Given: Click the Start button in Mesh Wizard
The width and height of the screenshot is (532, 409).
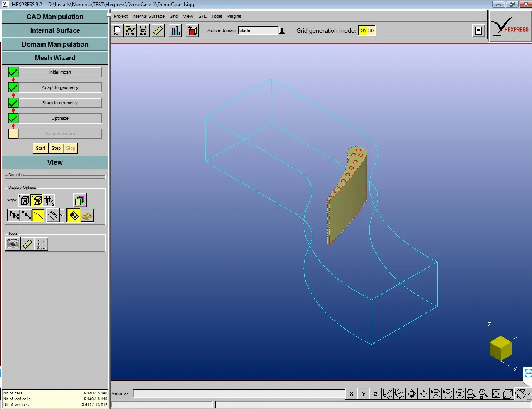Looking at the screenshot, I should tap(40, 149).
